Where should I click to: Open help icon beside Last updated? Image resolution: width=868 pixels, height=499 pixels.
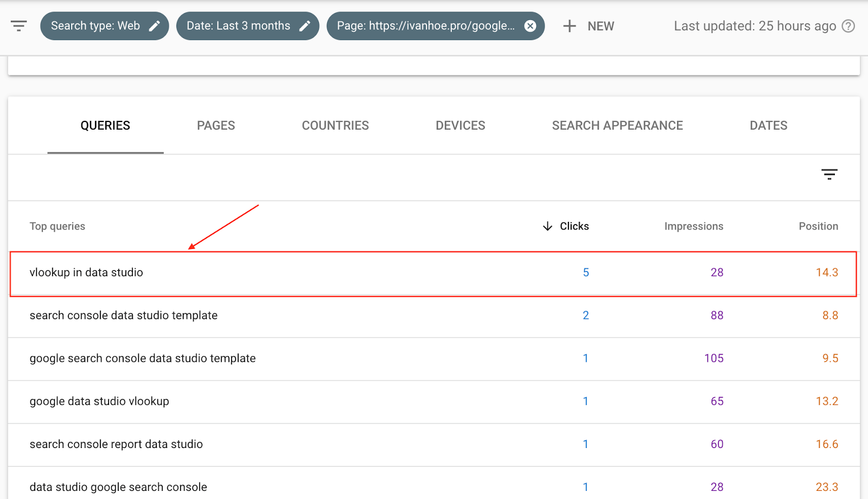(x=848, y=26)
